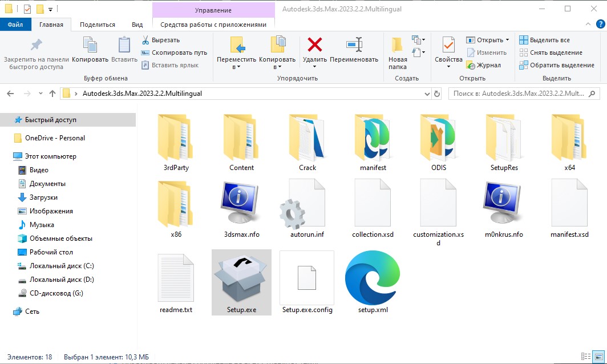The image size is (607, 364).
Task: Click the search box for this folder
Action: [x=524, y=94]
